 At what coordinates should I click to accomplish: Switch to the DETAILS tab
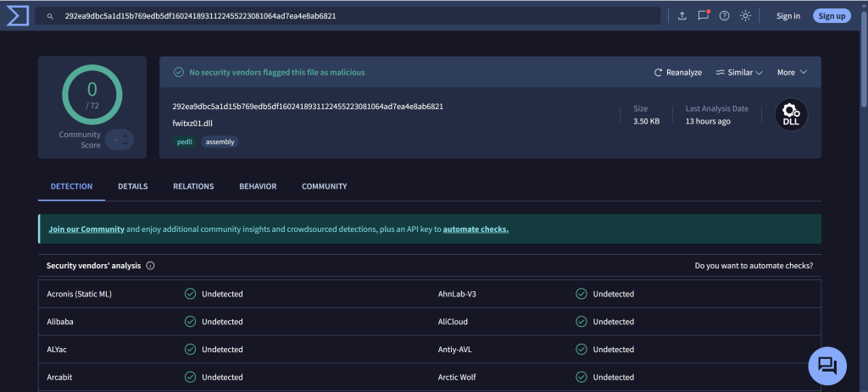coord(133,186)
